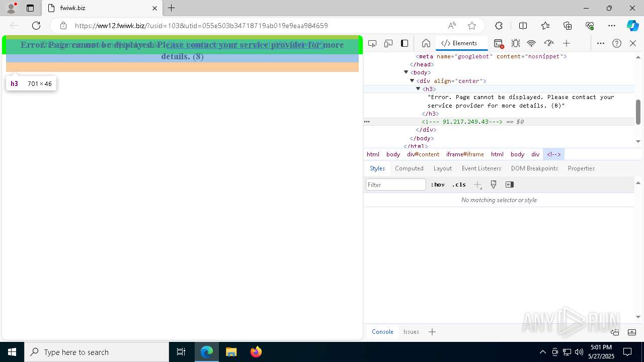Open the Sources bug icon tool
644x362 pixels.
point(515,43)
